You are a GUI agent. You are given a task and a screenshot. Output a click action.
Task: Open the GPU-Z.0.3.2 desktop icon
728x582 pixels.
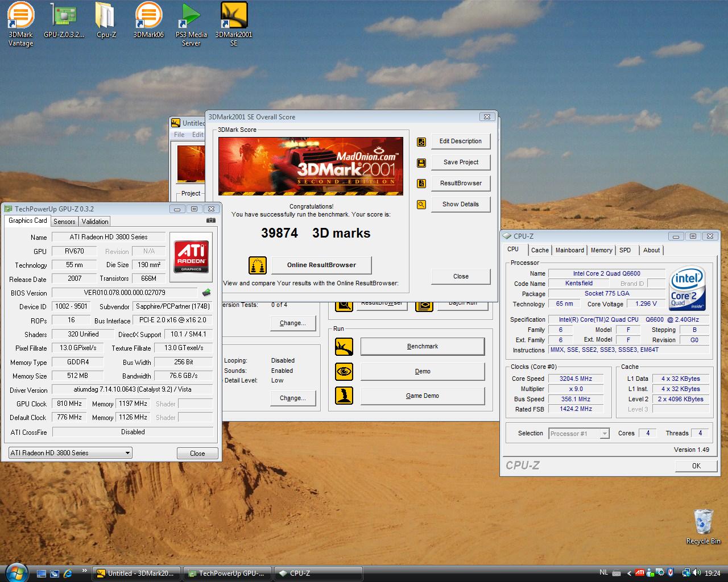pos(64,20)
